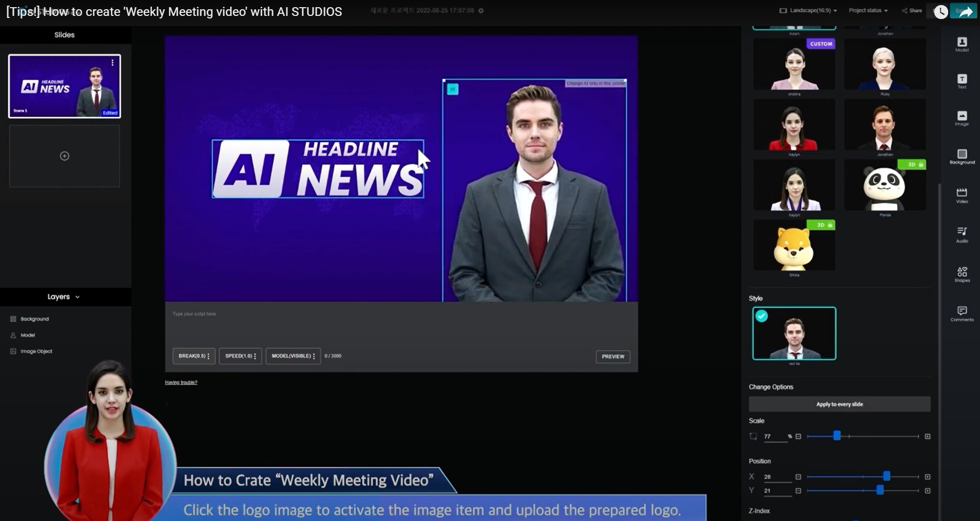This screenshot has width=980, height=521.
Task: Select the Model layer icon
Action: [13, 335]
